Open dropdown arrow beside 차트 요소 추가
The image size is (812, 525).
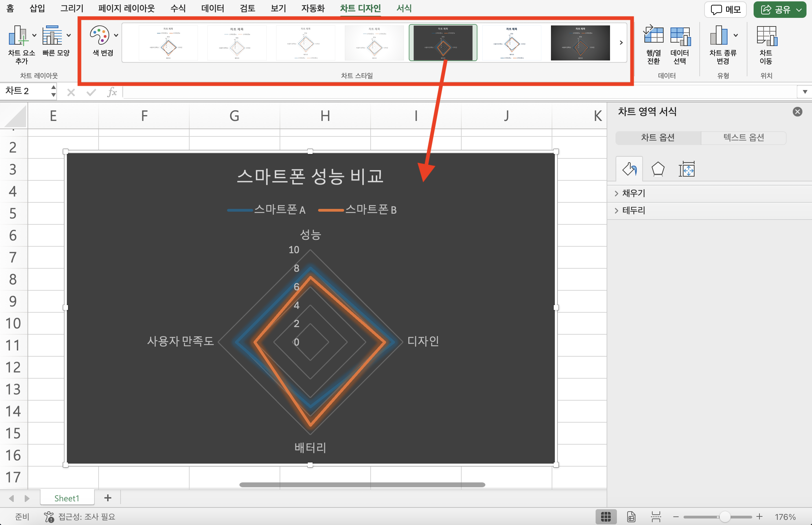[x=34, y=35]
